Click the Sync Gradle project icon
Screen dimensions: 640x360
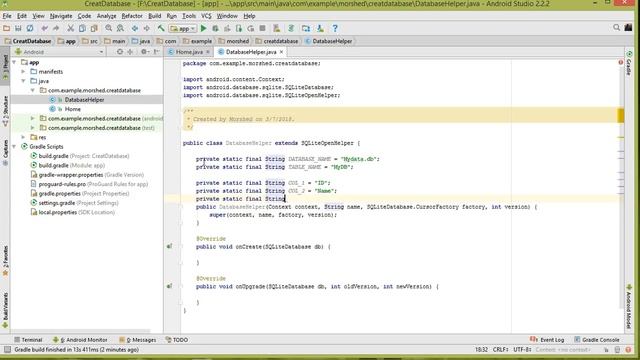point(291,29)
